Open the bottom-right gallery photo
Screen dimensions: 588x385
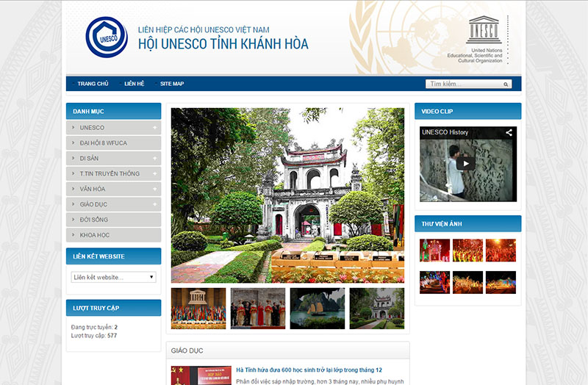pos(501,282)
